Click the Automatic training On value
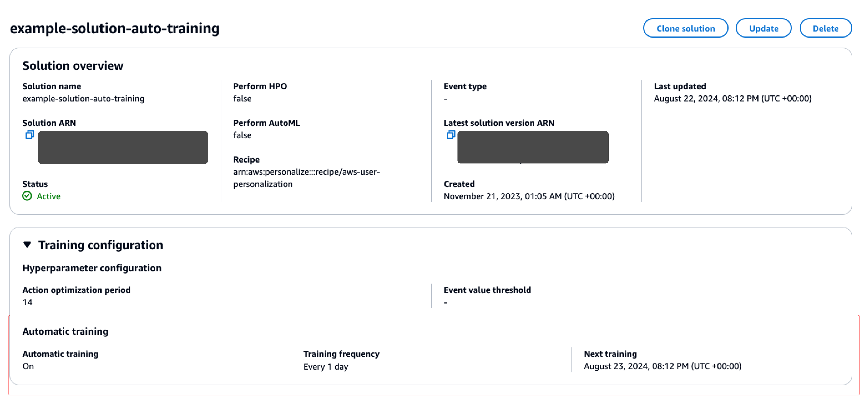868x407 pixels. [28, 366]
